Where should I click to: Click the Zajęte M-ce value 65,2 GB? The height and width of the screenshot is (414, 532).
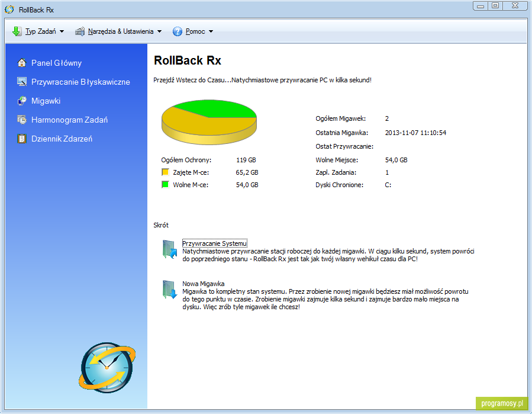point(247,172)
